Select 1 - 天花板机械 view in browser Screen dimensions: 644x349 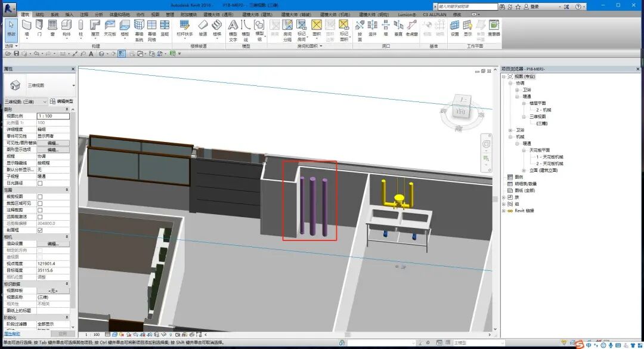pyautogui.click(x=550, y=157)
